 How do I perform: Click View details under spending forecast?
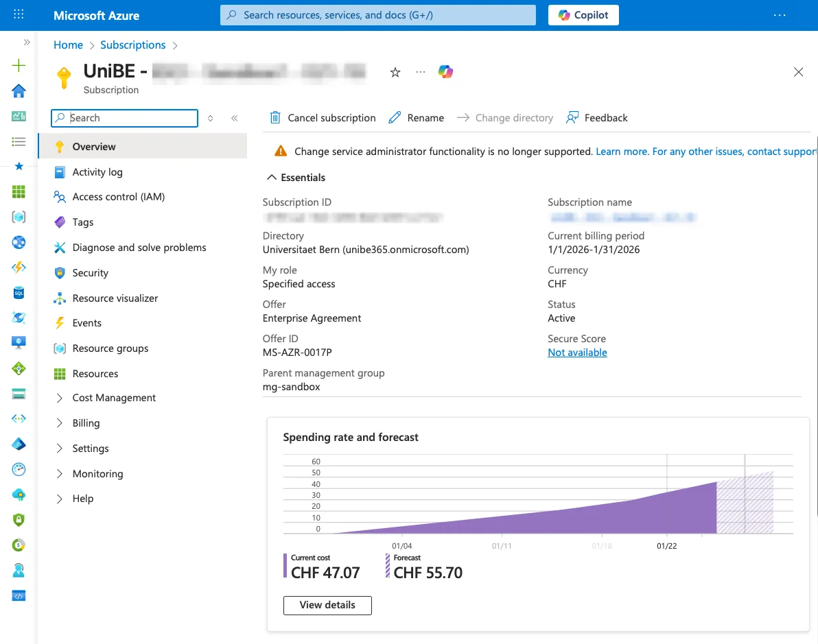click(327, 606)
